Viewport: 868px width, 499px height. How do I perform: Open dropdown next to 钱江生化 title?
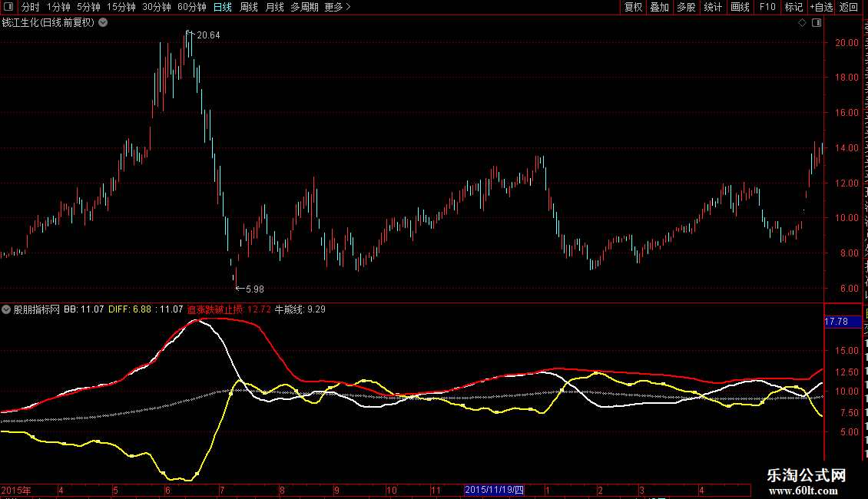coord(103,23)
